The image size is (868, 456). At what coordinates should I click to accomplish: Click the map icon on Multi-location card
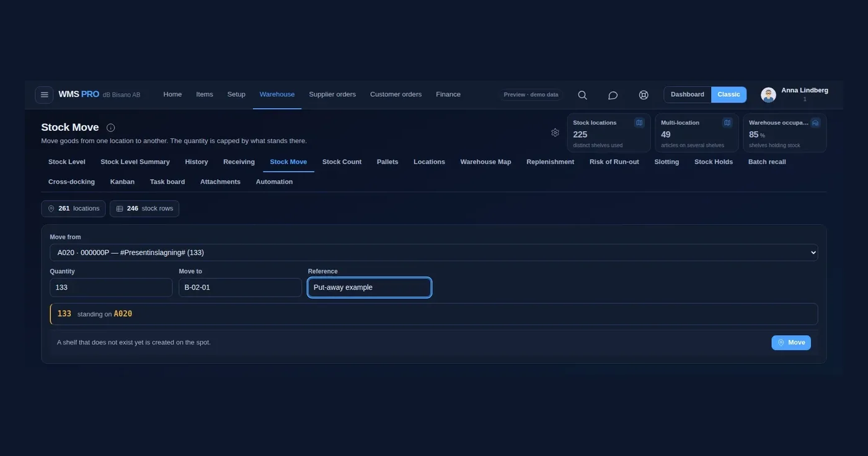point(727,123)
